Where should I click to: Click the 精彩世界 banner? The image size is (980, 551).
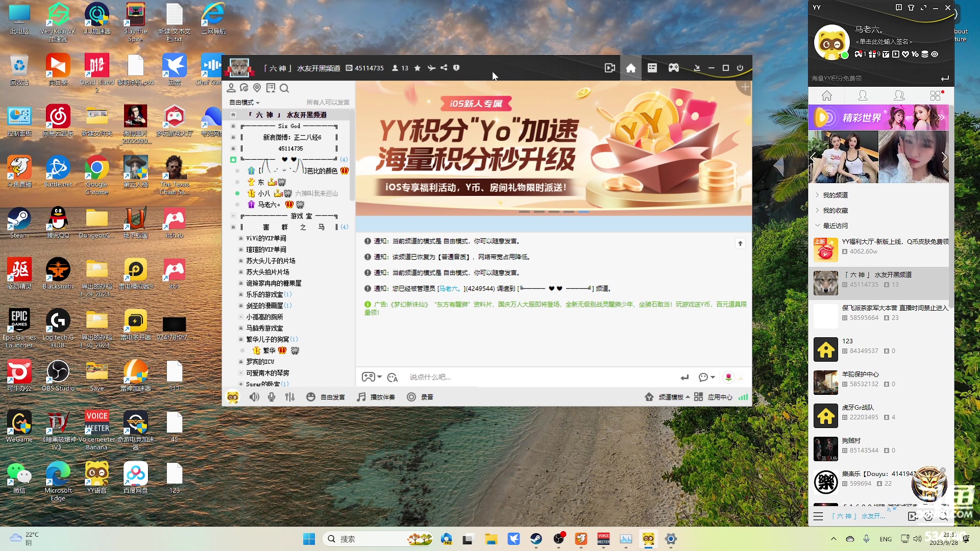pos(878,117)
